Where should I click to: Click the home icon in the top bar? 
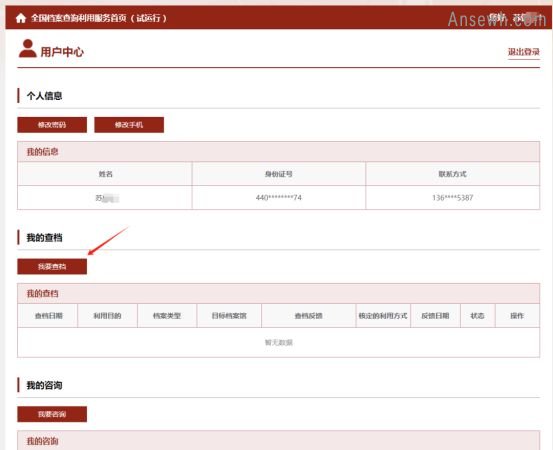pyautogui.click(x=21, y=18)
